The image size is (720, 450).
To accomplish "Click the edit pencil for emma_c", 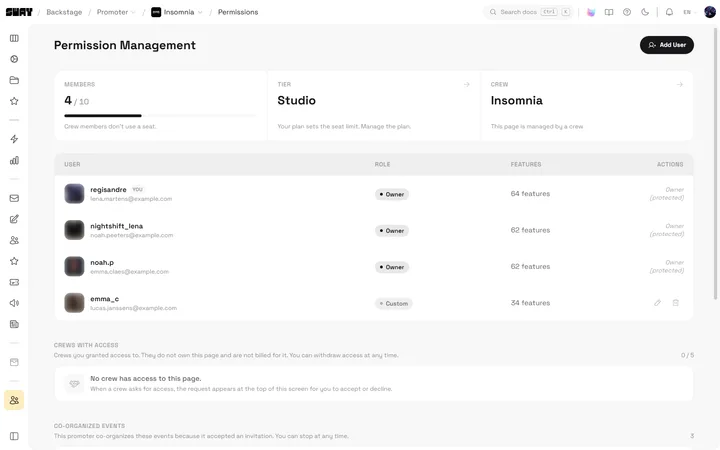I will point(658,303).
